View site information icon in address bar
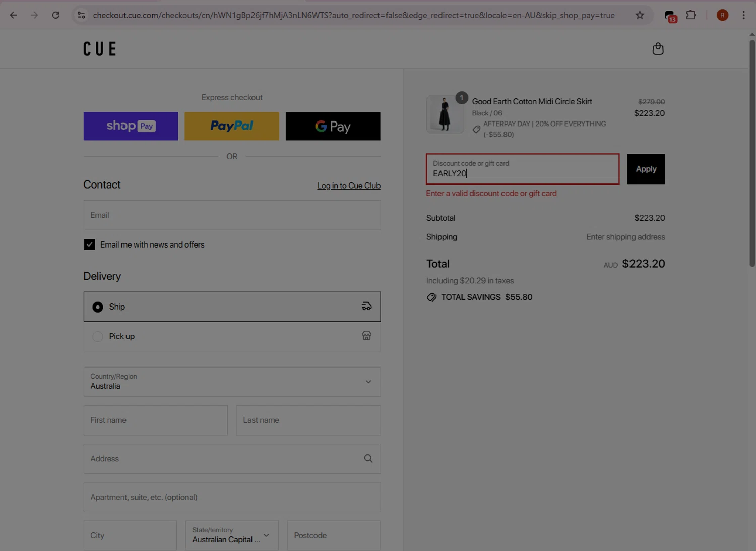 (x=81, y=15)
